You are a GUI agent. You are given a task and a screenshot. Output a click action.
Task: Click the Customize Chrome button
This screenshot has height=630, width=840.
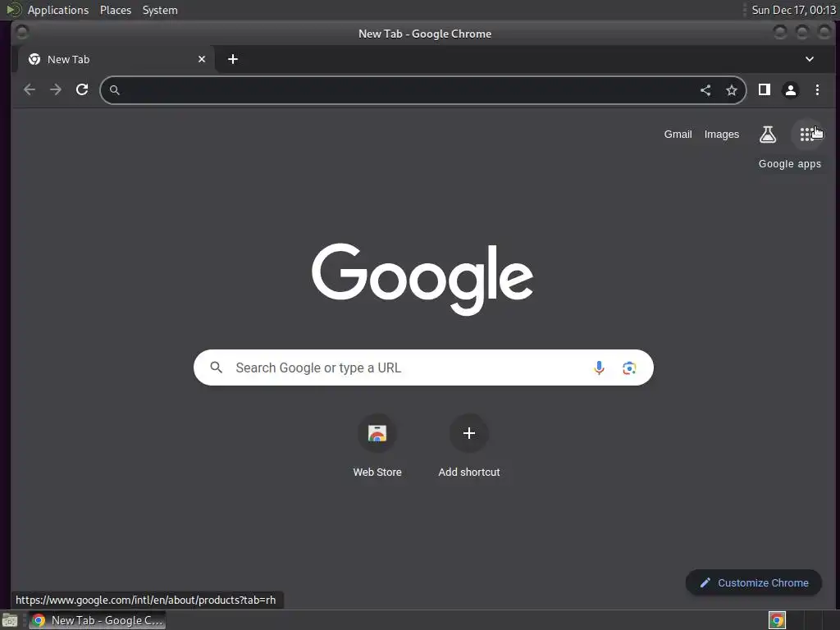click(x=754, y=582)
